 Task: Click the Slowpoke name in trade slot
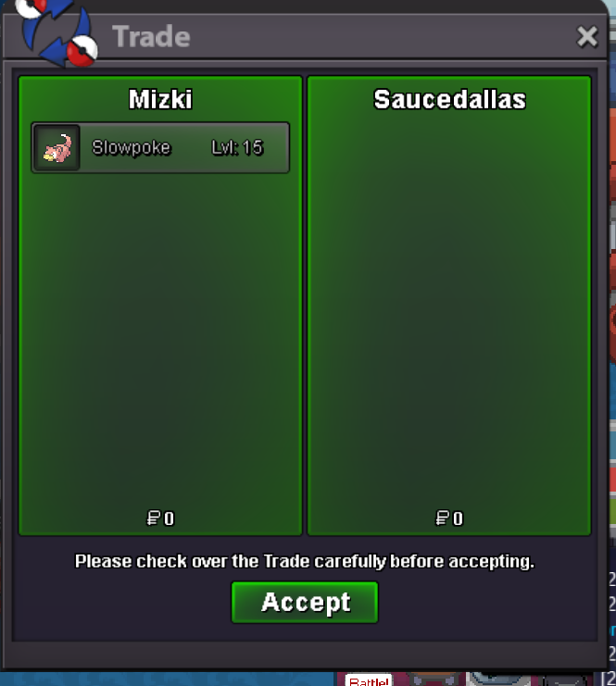pos(131,148)
